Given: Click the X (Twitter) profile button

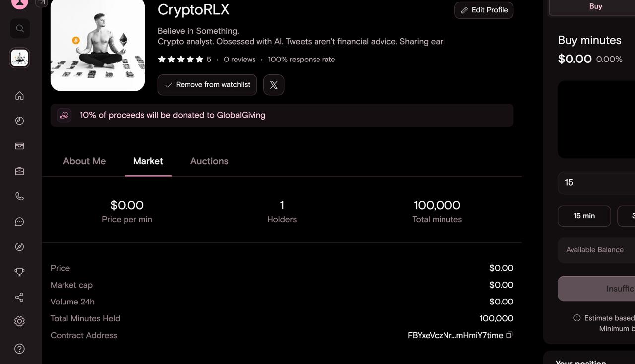Looking at the screenshot, I should (x=274, y=85).
